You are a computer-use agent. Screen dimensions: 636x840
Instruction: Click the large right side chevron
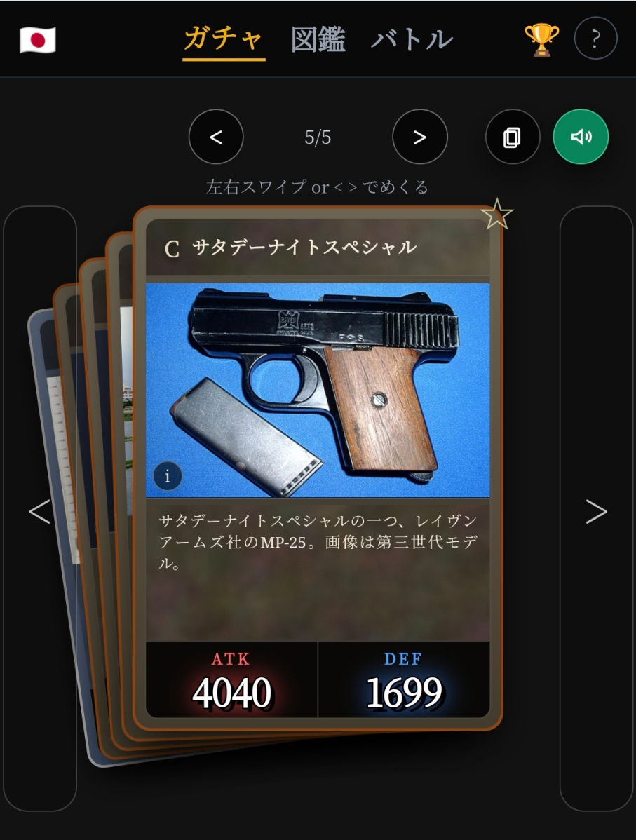(596, 512)
